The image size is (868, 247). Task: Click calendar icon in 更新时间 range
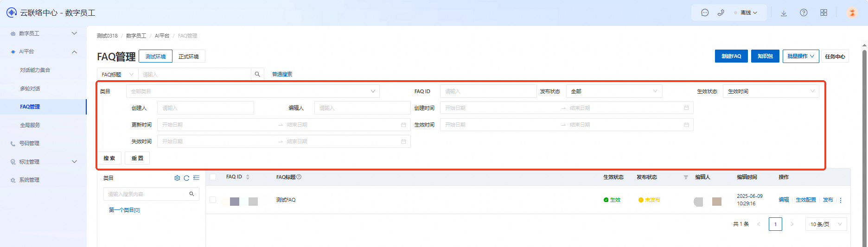coord(403,125)
